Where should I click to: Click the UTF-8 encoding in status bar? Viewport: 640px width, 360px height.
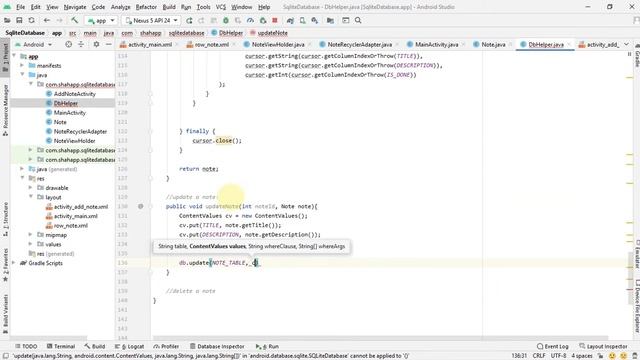point(558,356)
